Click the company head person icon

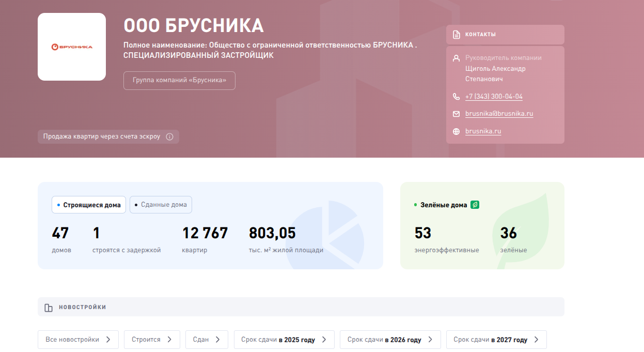point(456,58)
